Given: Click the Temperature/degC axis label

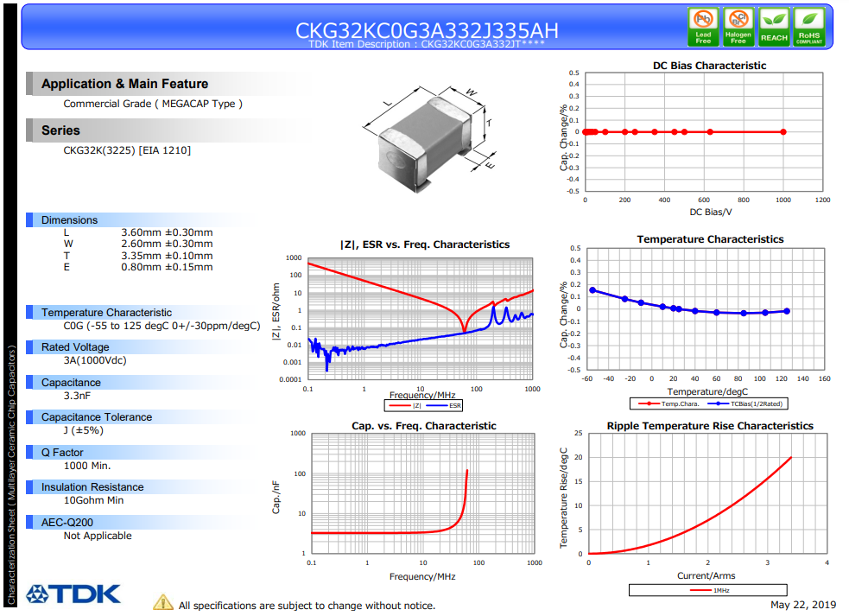Looking at the screenshot, I should [707, 391].
